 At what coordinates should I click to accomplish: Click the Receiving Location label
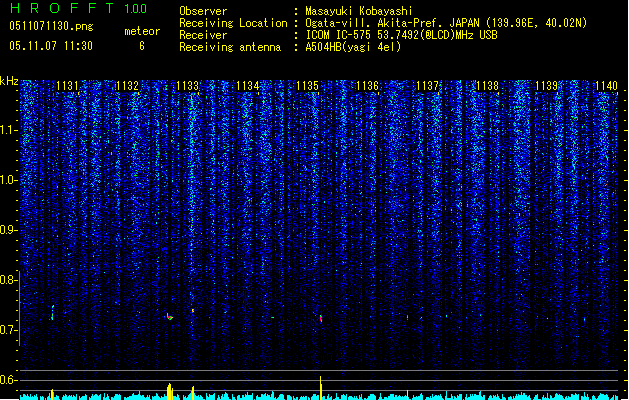pyautogui.click(x=233, y=23)
